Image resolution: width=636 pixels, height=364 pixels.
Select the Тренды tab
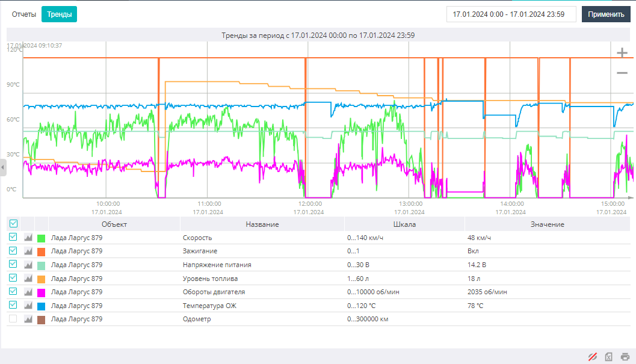point(59,14)
